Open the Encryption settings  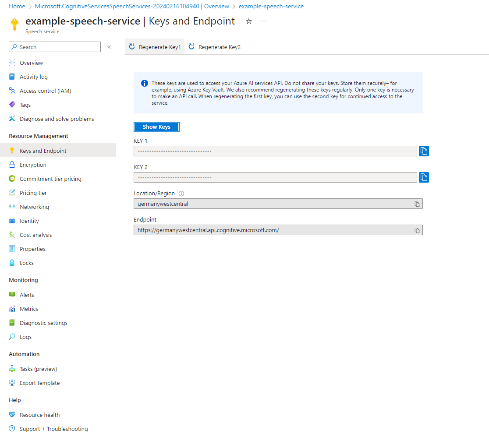coord(32,164)
